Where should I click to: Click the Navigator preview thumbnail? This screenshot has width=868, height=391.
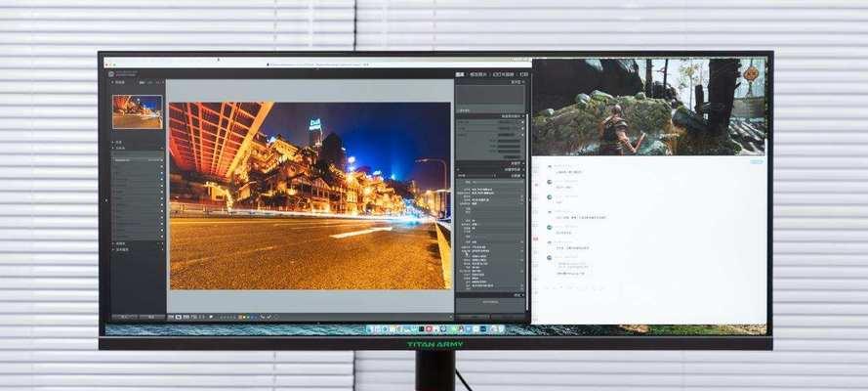click(138, 111)
